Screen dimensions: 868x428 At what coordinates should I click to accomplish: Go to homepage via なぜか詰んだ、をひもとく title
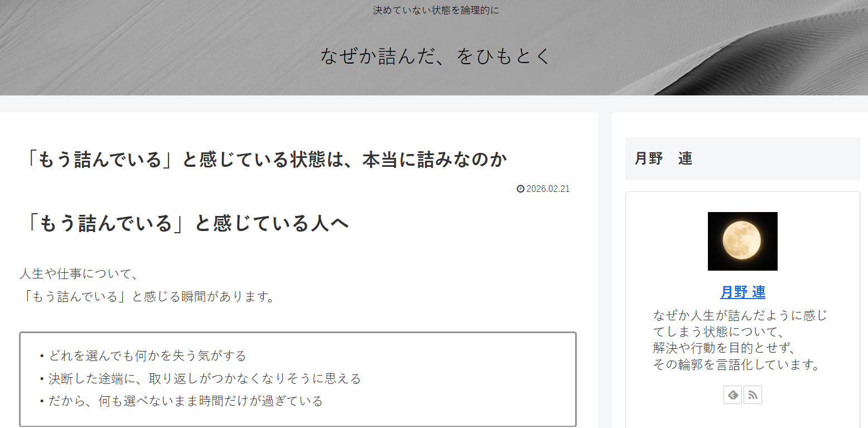[x=435, y=56]
